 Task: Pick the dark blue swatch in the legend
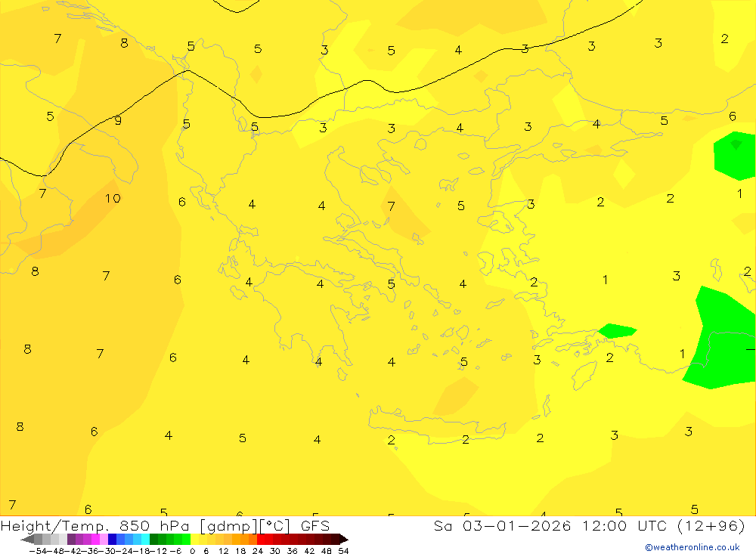point(113,539)
